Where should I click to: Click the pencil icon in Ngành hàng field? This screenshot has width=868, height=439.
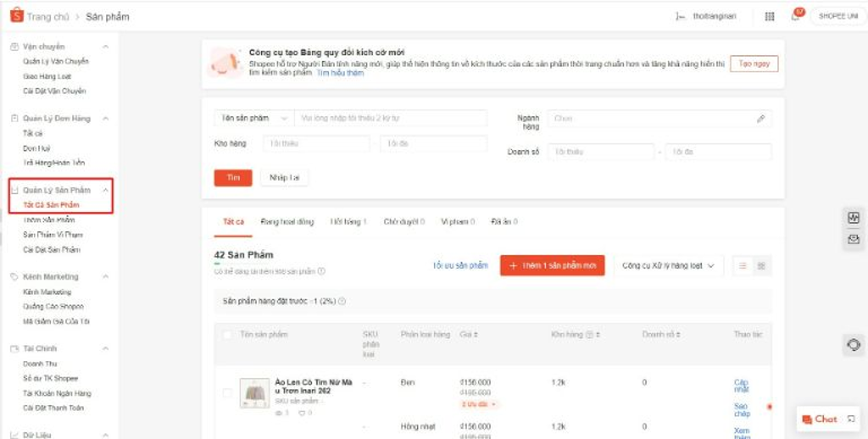pyautogui.click(x=760, y=119)
